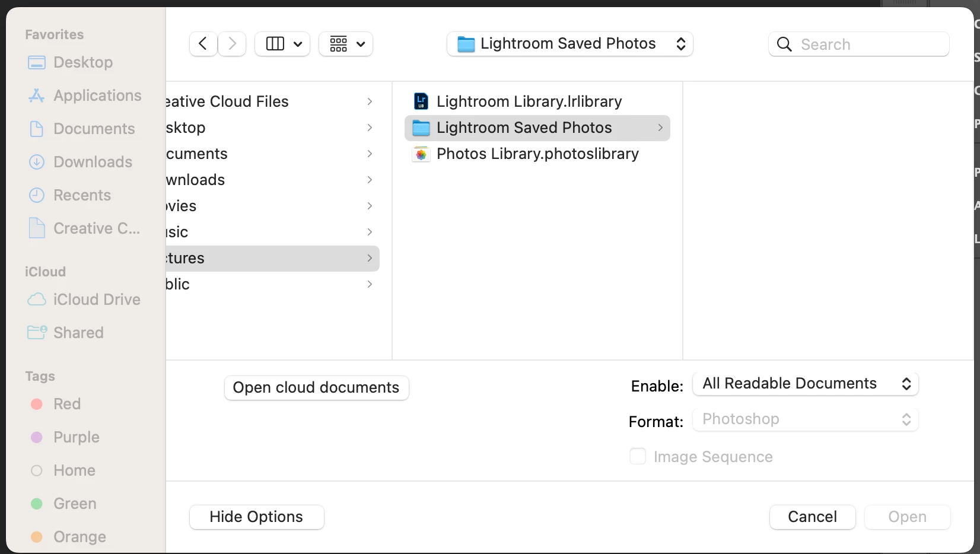The width and height of the screenshot is (980, 554).
Task: Select the Red tag in sidebar
Action: [x=66, y=404]
